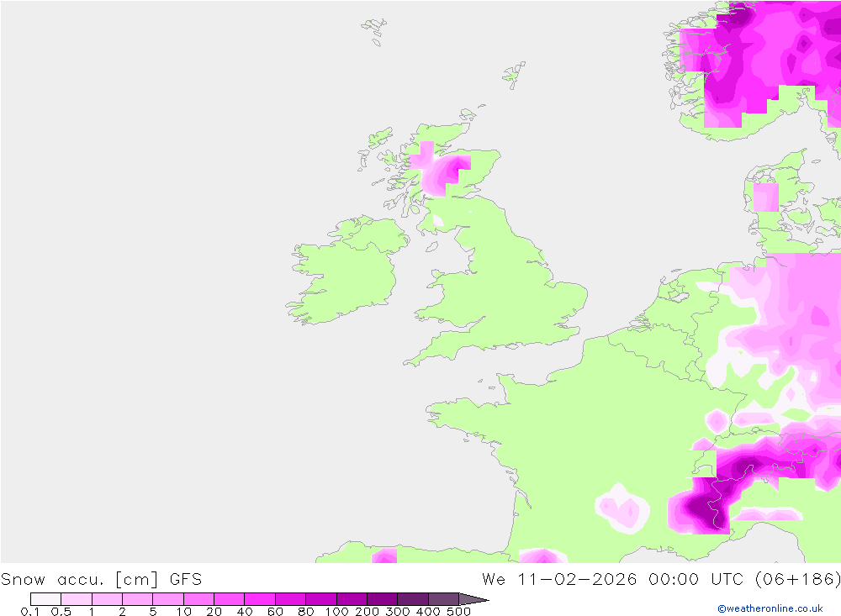Click the '0.1' legend label
This screenshot has height=616, width=841.
[30, 611]
